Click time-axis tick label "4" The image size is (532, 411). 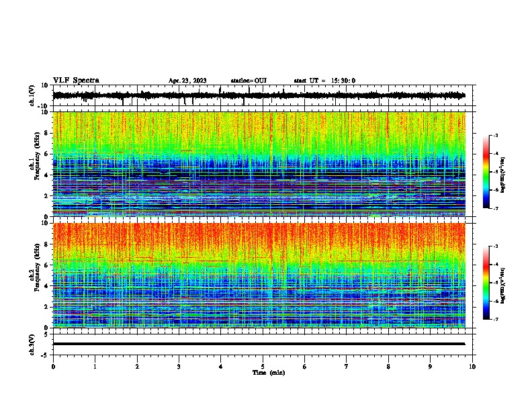point(220,367)
